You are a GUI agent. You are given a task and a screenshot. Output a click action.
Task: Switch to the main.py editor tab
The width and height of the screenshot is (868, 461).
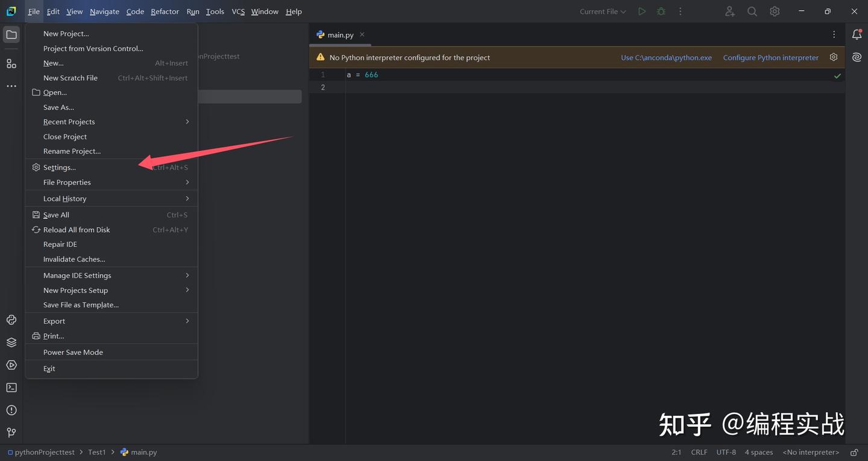point(341,35)
